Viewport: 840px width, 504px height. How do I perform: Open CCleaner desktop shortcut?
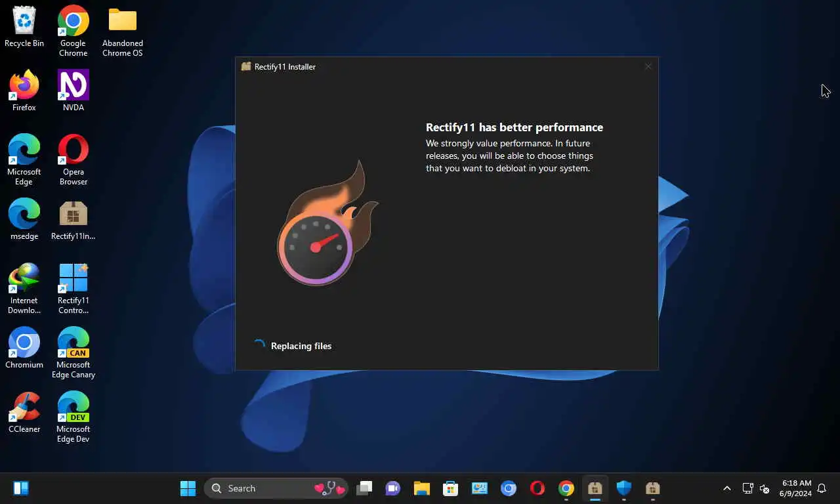24,412
